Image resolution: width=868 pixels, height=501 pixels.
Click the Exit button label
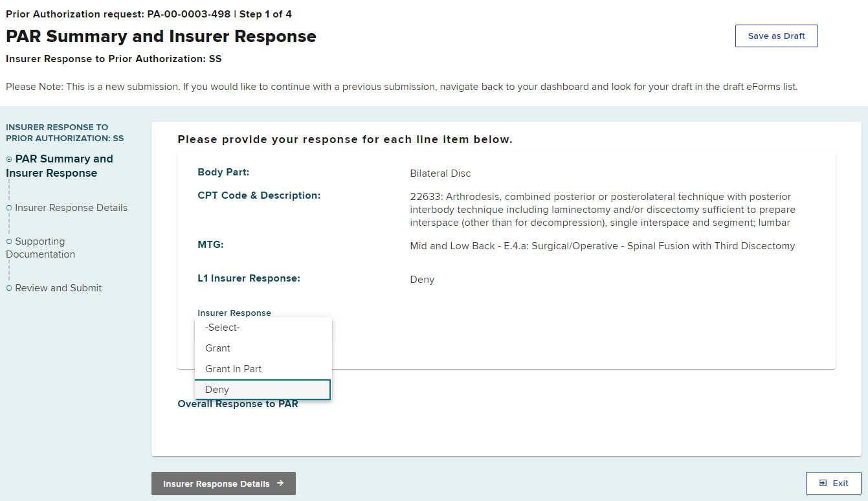click(x=840, y=484)
